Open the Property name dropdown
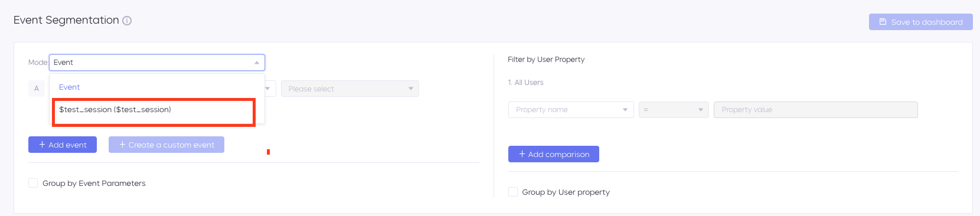Image resolution: width=980 pixels, height=216 pixels. [x=571, y=110]
